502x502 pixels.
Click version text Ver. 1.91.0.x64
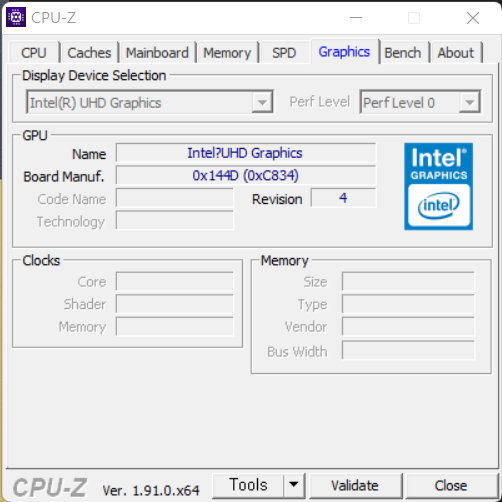coord(151,490)
